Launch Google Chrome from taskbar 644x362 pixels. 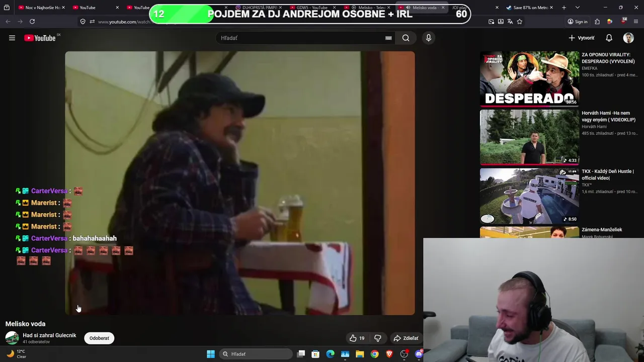tap(374, 354)
